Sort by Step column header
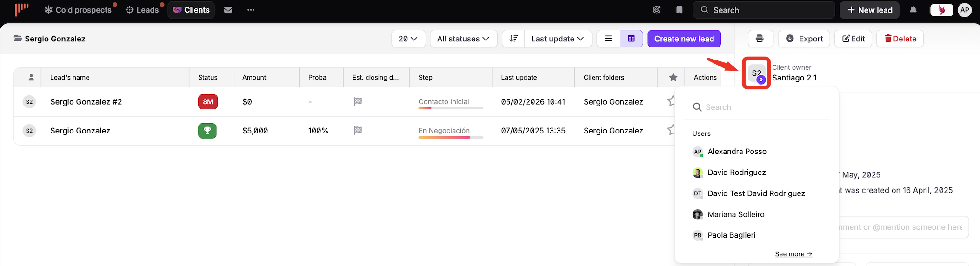The width and height of the screenshot is (980, 266). click(x=426, y=77)
